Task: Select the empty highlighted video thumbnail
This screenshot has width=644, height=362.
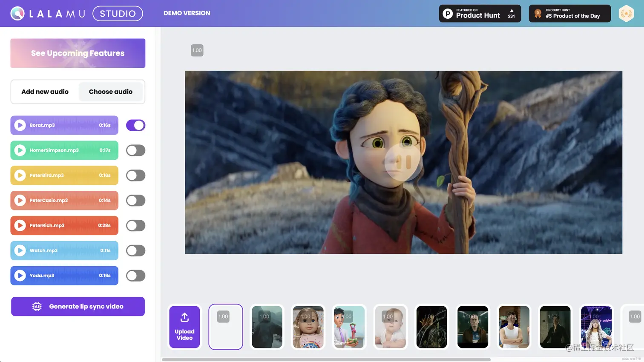Action: (226, 327)
